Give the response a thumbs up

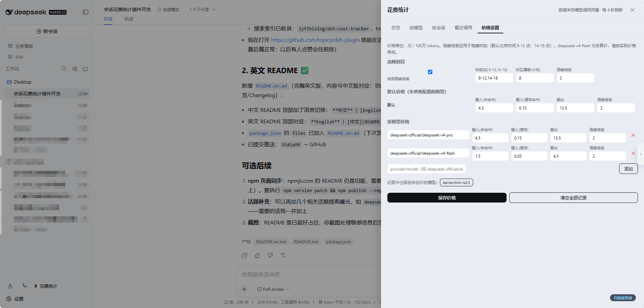click(257, 255)
